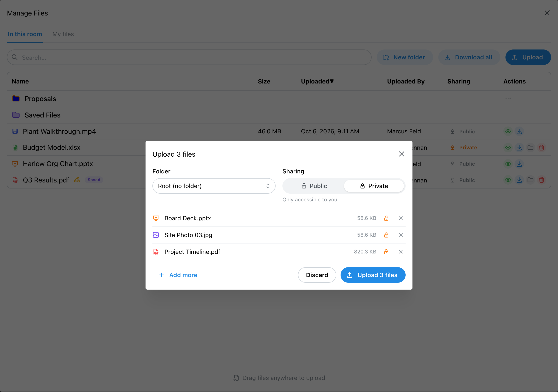Click the lock icon on Project Timeline.pdf
The height and width of the screenshot is (392, 558).
pyautogui.click(x=386, y=252)
